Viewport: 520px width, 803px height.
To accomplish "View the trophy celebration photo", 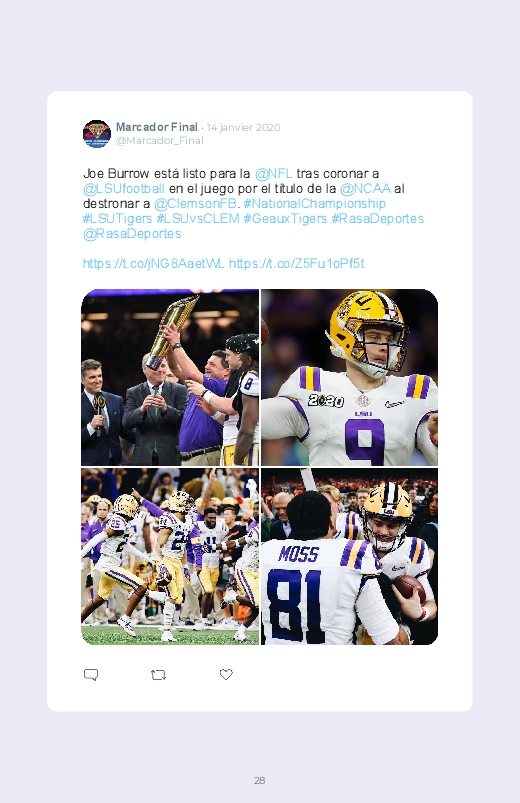I will point(170,377).
